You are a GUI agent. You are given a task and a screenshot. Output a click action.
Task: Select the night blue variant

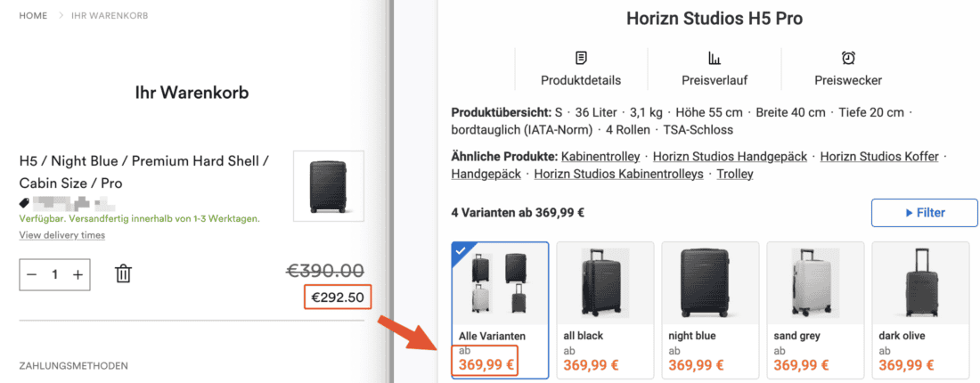(710, 310)
